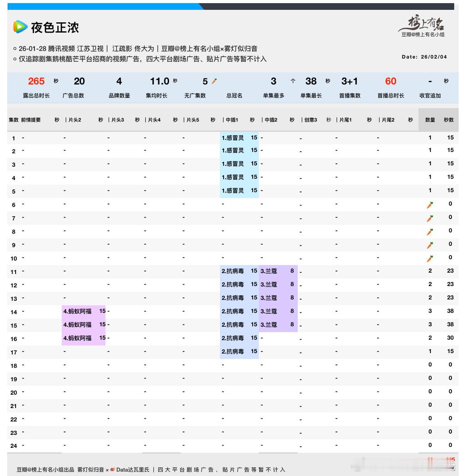Select the carrot icon in episode 8 row
Screen dimensions: 460x476
click(x=430, y=232)
